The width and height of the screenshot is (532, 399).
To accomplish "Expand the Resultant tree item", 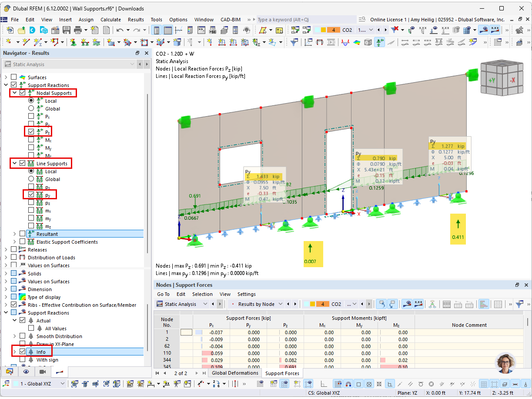I will click(14, 234).
